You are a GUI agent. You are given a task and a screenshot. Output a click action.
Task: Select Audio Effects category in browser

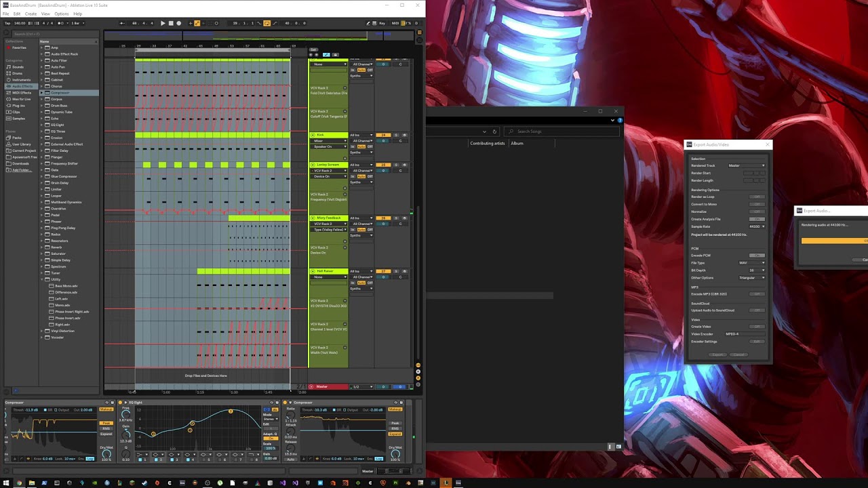pyautogui.click(x=22, y=86)
